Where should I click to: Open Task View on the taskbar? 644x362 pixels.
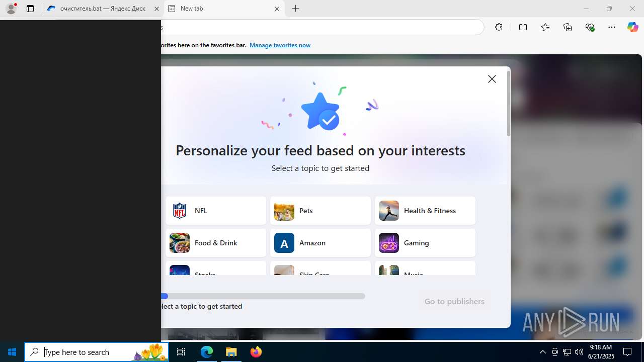[181, 352]
